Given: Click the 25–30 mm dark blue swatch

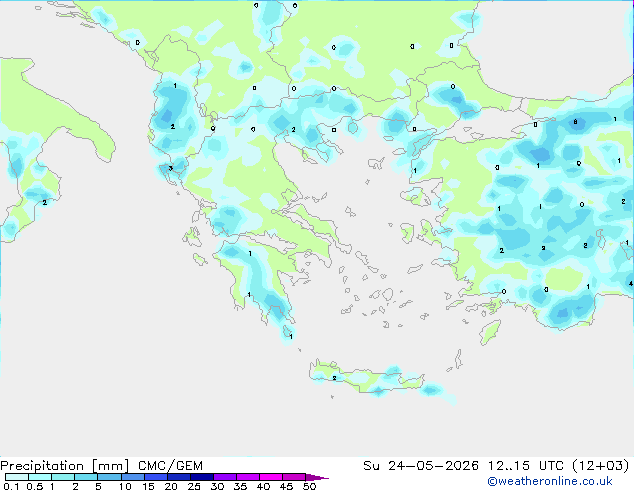Looking at the screenshot, I should [x=201, y=477].
